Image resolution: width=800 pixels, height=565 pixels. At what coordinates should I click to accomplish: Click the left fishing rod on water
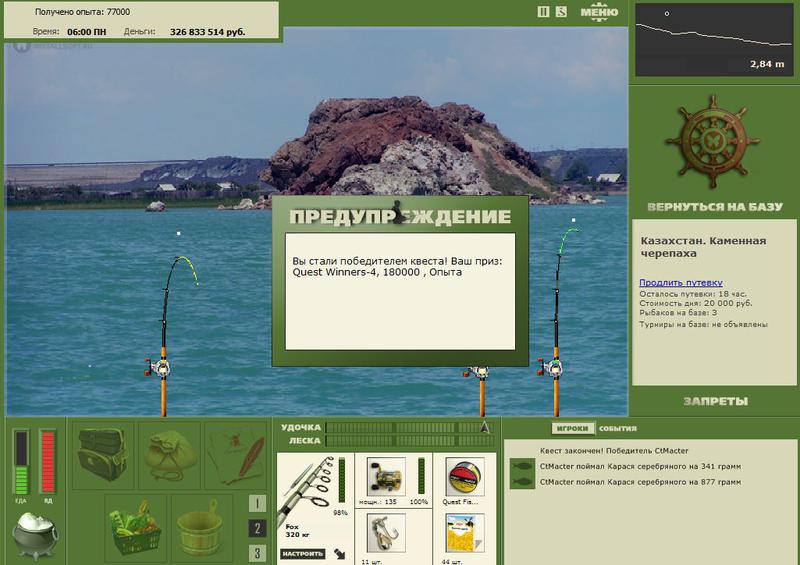(x=164, y=337)
